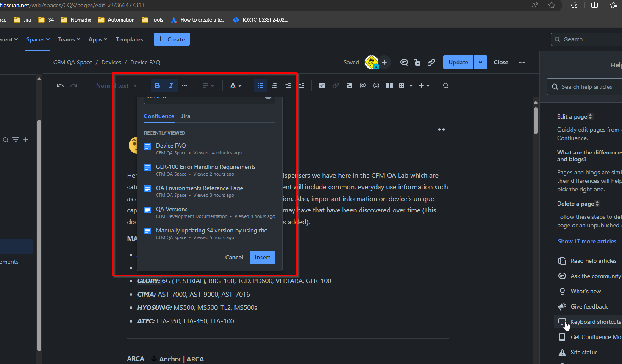The width and height of the screenshot is (622, 364).
Task: Click the Show 17 more articles link
Action: click(587, 241)
